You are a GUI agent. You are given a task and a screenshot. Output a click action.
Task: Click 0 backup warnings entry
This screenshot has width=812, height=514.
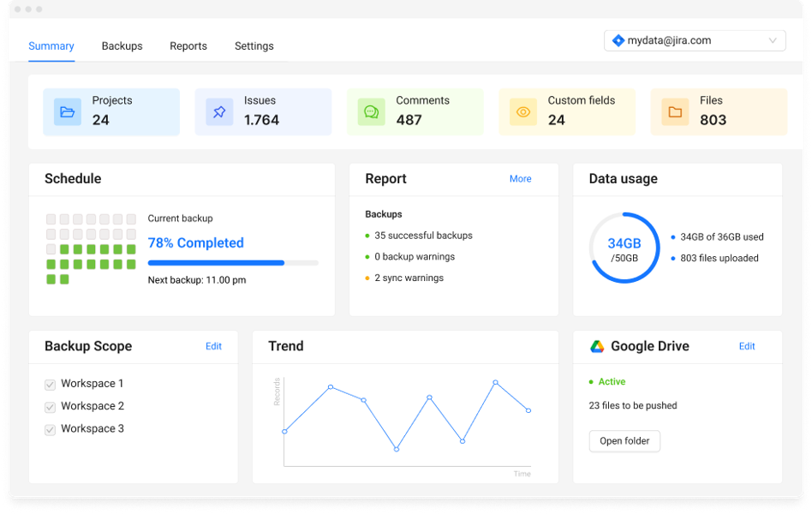[415, 257]
